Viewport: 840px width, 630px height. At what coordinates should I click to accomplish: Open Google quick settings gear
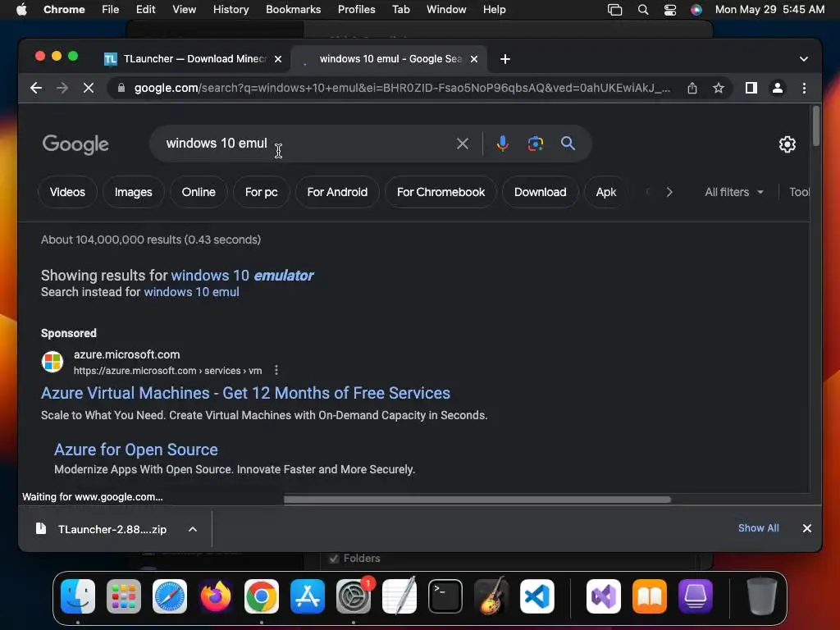pos(787,144)
